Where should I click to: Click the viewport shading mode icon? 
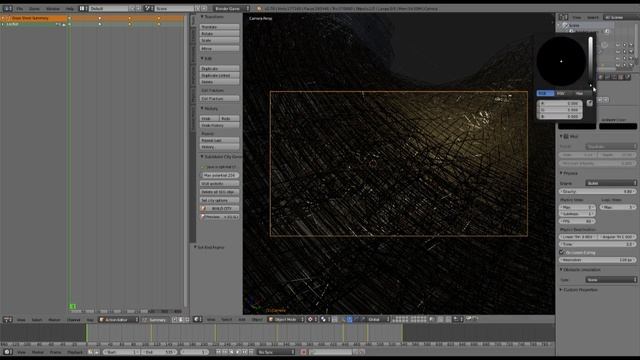(x=312, y=319)
